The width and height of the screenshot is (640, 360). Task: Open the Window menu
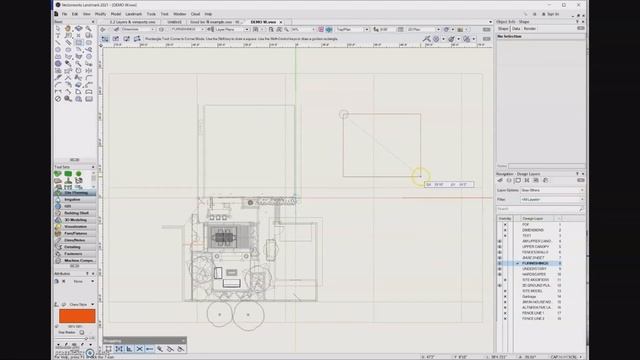pyautogui.click(x=180, y=14)
